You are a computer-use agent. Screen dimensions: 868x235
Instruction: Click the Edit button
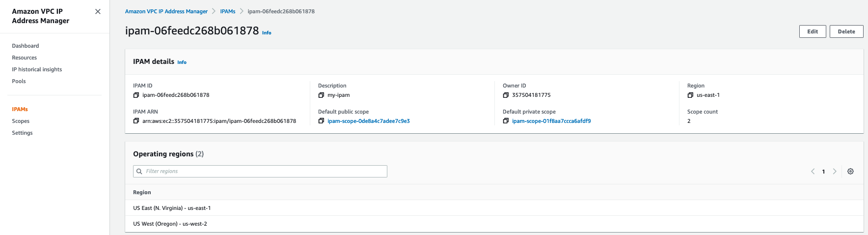(x=813, y=31)
